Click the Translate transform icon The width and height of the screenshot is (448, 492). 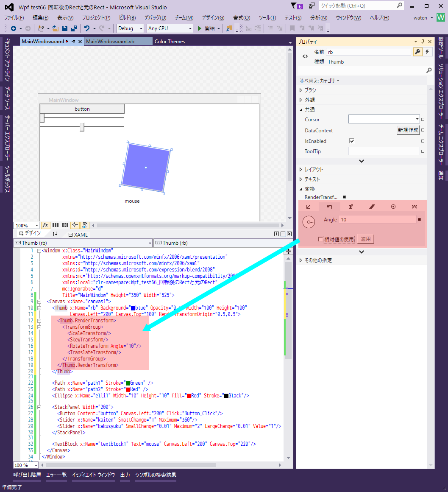point(309,206)
